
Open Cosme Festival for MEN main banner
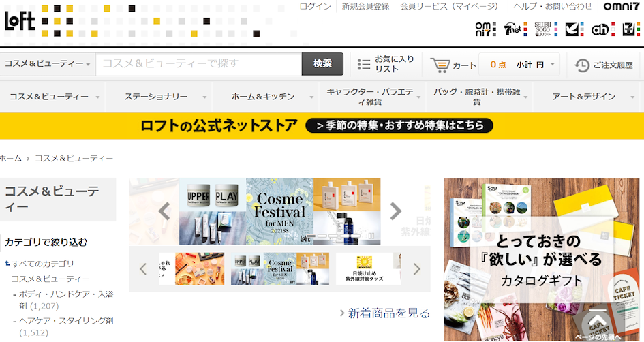tap(279, 211)
